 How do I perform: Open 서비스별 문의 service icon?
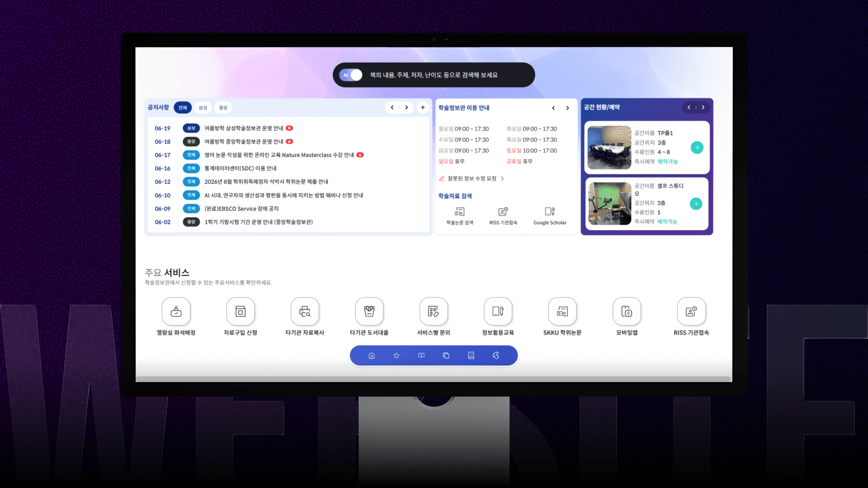tap(434, 311)
